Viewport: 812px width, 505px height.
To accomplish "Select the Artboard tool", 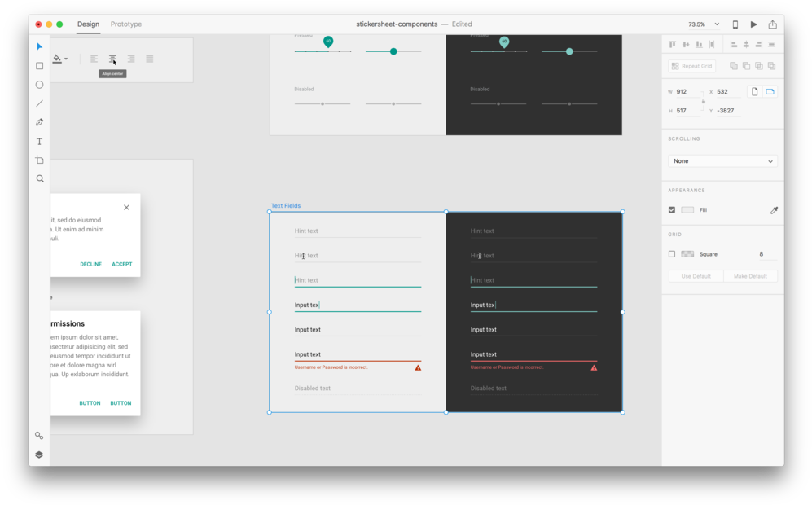I will (x=39, y=160).
